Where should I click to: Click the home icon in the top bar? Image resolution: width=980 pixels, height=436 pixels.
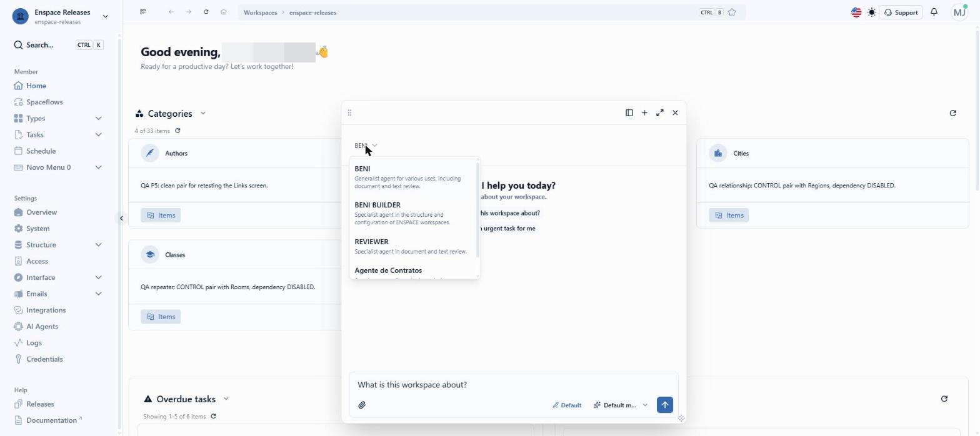pyautogui.click(x=223, y=12)
